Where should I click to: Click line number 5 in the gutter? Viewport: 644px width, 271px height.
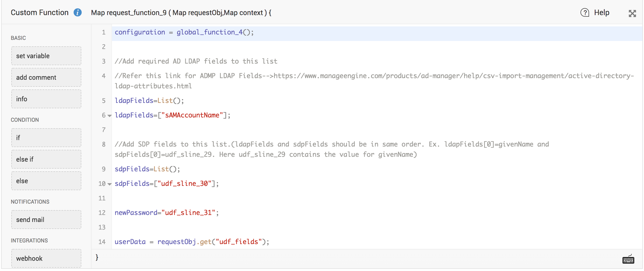click(103, 101)
